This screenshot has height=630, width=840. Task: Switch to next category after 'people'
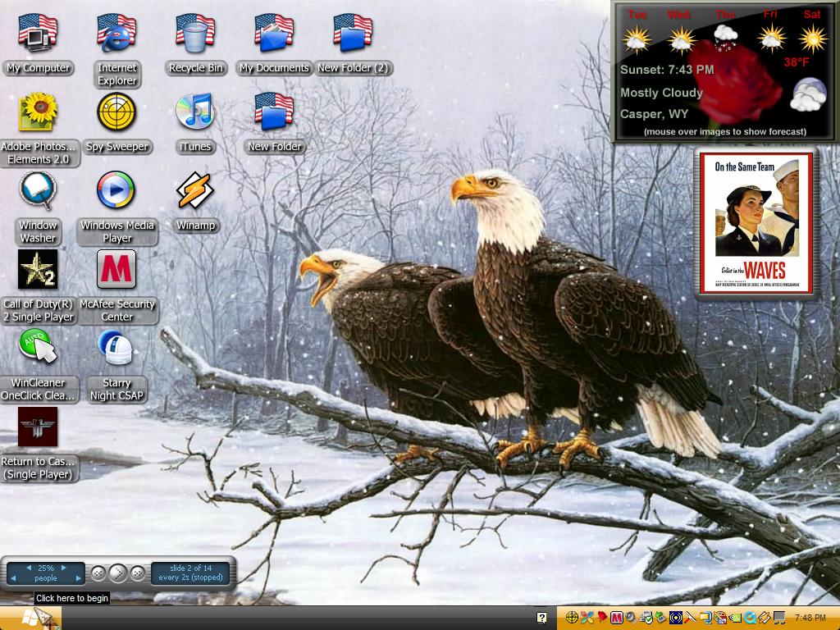(78, 578)
